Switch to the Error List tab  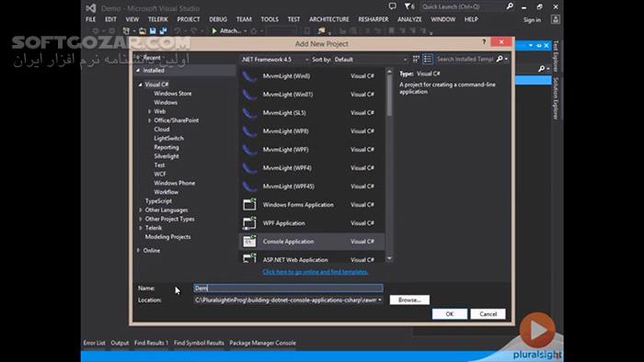click(94, 343)
